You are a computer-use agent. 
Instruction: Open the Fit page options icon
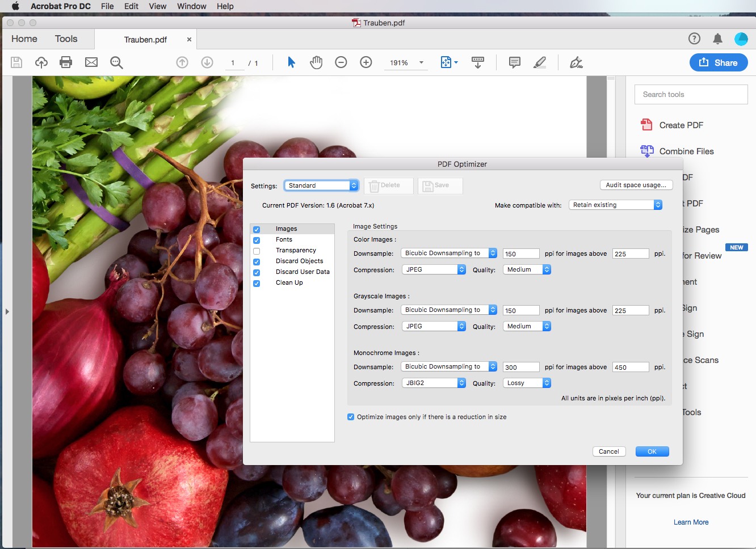(449, 62)
